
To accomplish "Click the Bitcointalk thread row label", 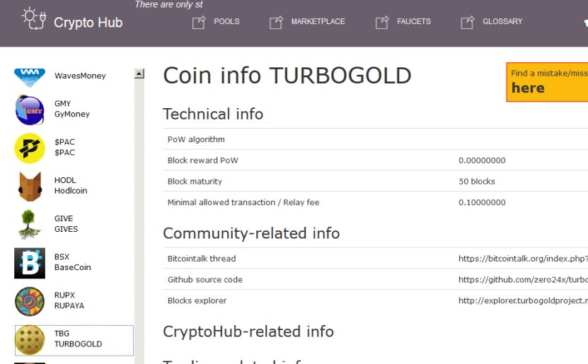I will 202,259.
